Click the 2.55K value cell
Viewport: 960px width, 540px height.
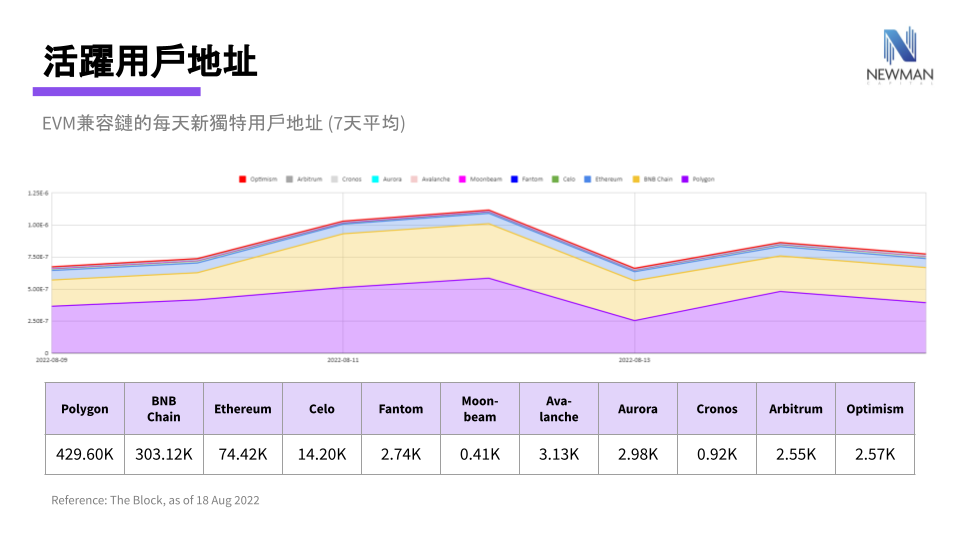795,454
